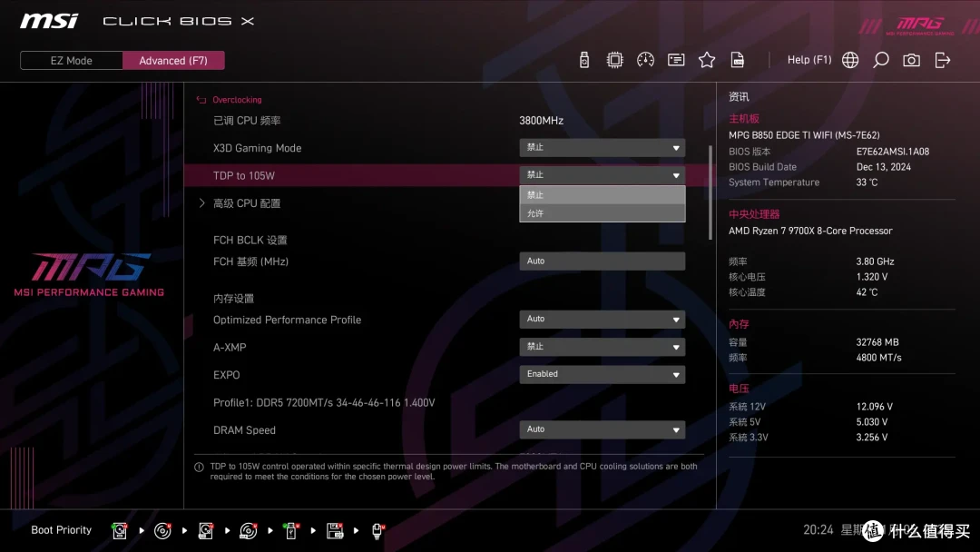Open the log file document icon
This screenshot has width=980, height=552.
(x=738, y=60)
